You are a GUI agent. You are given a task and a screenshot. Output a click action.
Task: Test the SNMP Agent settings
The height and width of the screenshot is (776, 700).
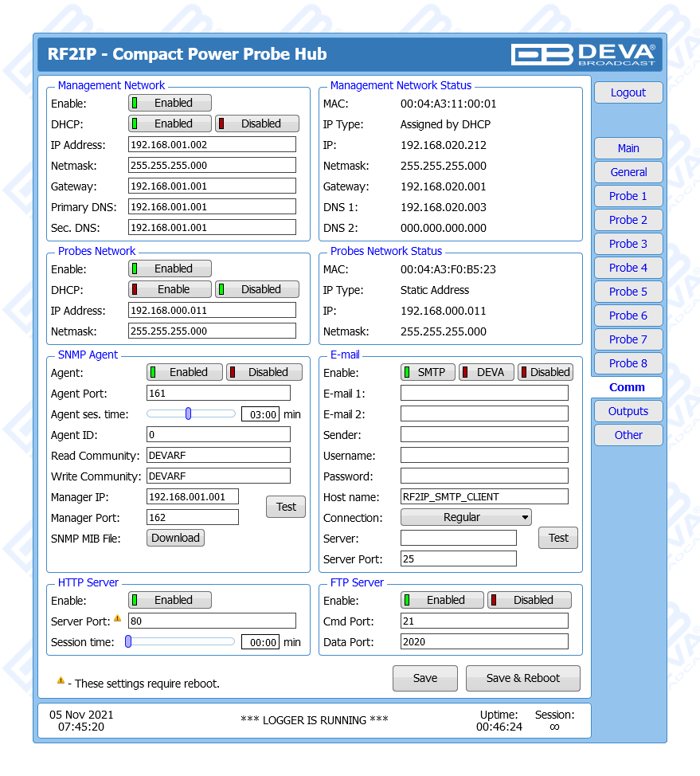[285, 507]
